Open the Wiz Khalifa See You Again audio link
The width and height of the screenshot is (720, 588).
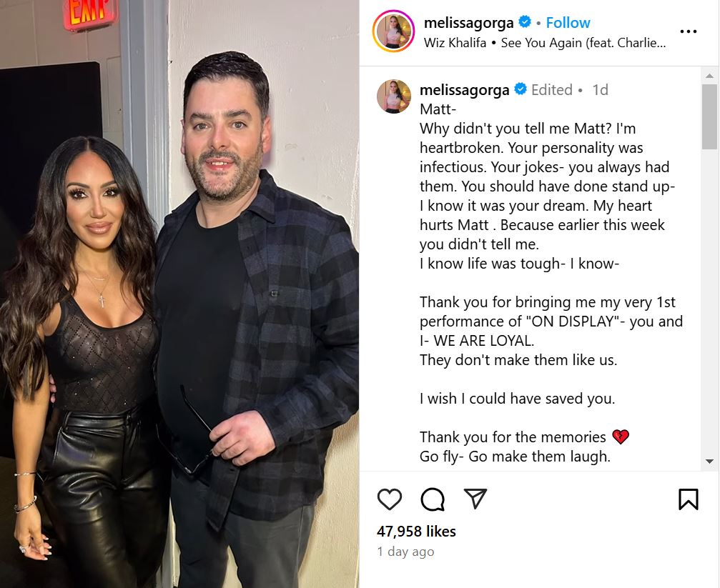click(545, 43)
